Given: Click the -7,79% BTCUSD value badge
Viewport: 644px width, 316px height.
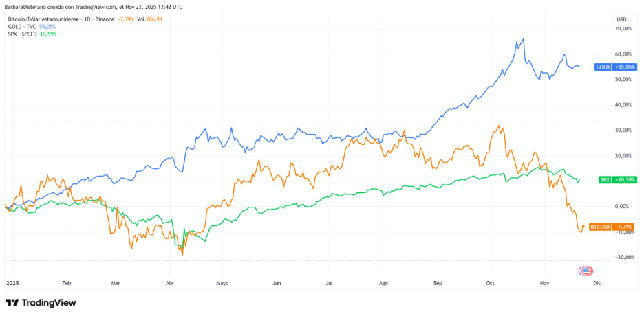Looking at the screenshot, I should click(x=623, y=226).
